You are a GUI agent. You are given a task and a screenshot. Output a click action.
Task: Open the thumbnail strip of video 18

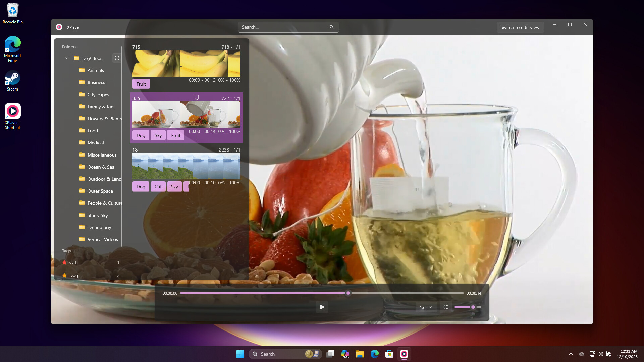(186, 166)
